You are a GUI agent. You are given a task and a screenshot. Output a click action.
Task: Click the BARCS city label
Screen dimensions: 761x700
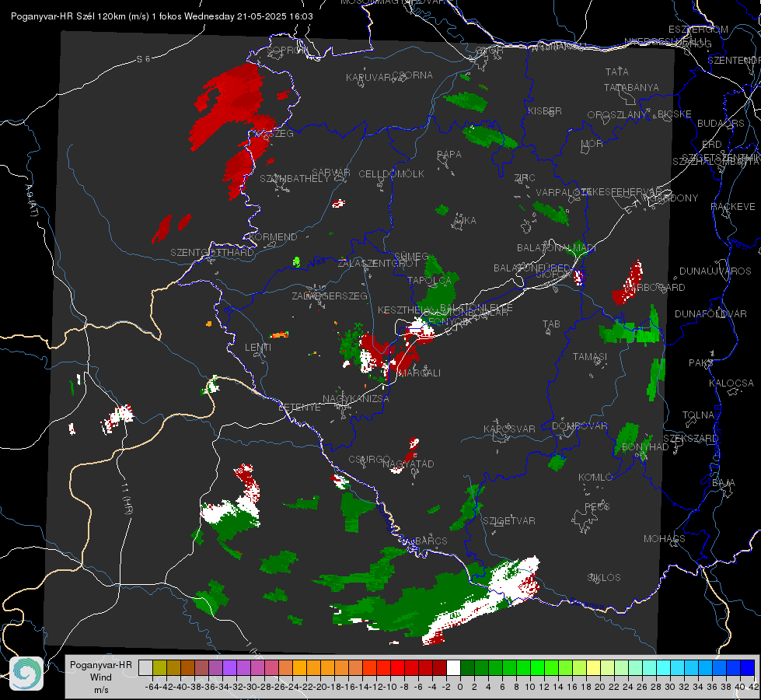pos(431,541)
